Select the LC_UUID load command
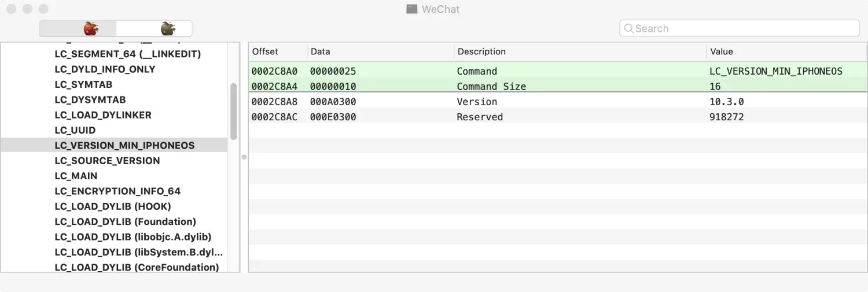This screenshot has width=868, height=292. pyautogui.click(x=75, y=130)
